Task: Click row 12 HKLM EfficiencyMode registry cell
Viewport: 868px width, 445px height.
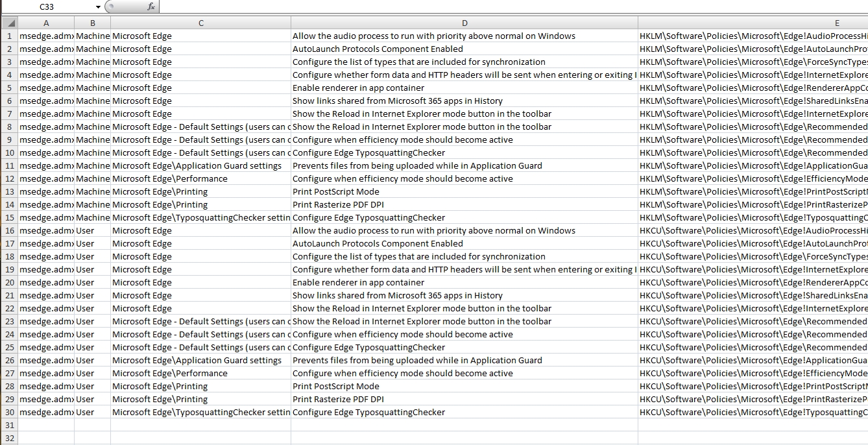Action: (x=753, y=178)
